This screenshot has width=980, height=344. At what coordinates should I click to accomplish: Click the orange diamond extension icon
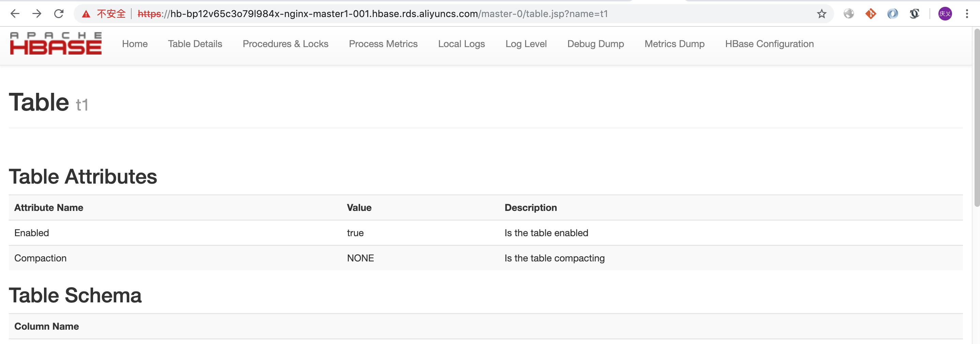[x=871, y=14]
